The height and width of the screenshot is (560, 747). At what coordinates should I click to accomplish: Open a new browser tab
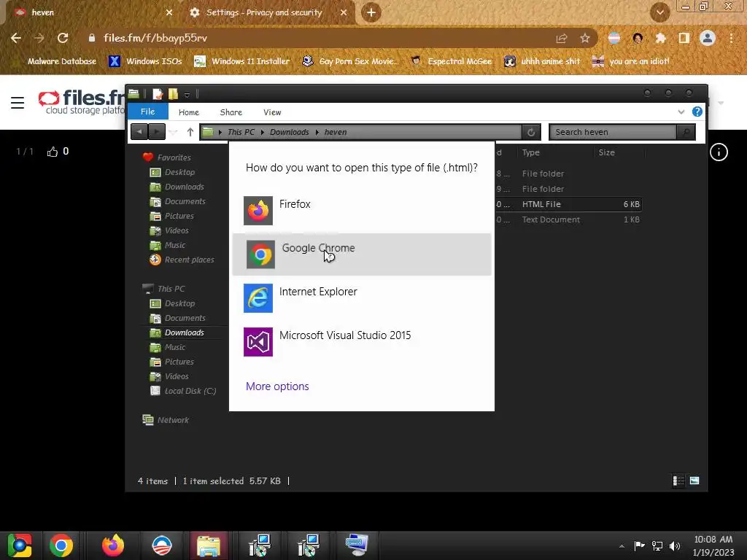pos(371,12)
